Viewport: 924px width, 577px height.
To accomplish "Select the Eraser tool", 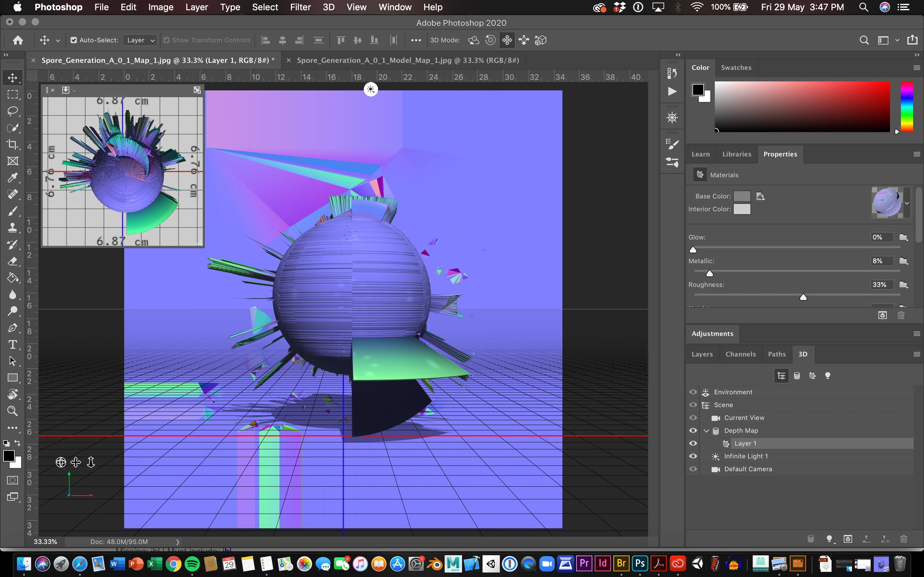I will click(13, 261).
